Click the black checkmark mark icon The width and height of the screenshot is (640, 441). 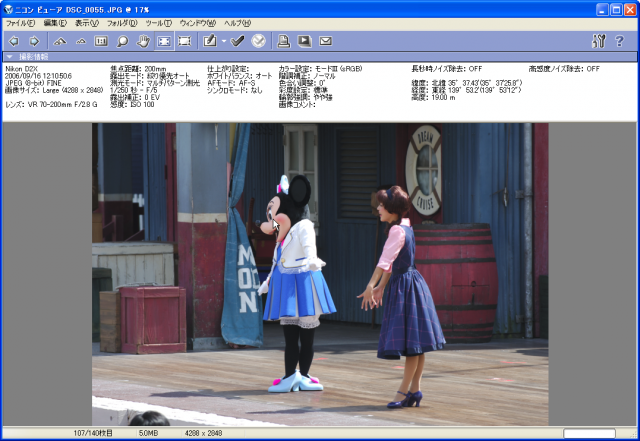[x=237, y=41]
